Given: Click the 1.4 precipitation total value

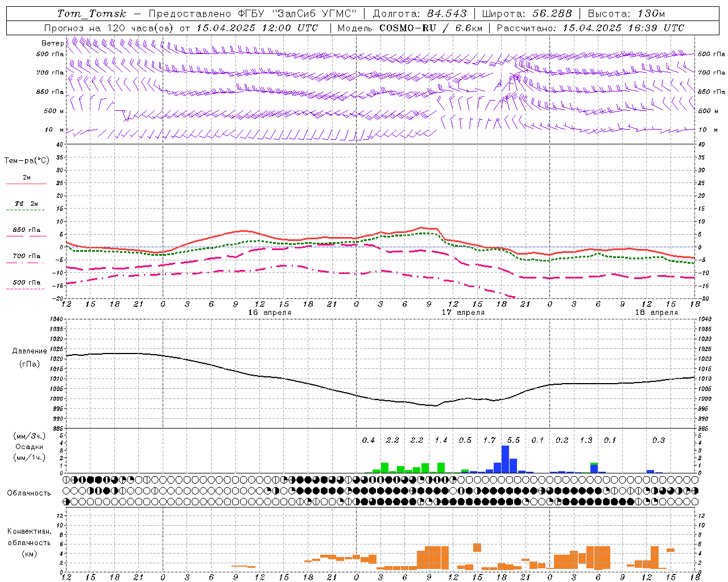Looking at the screenshot, I should pos(441,440).
